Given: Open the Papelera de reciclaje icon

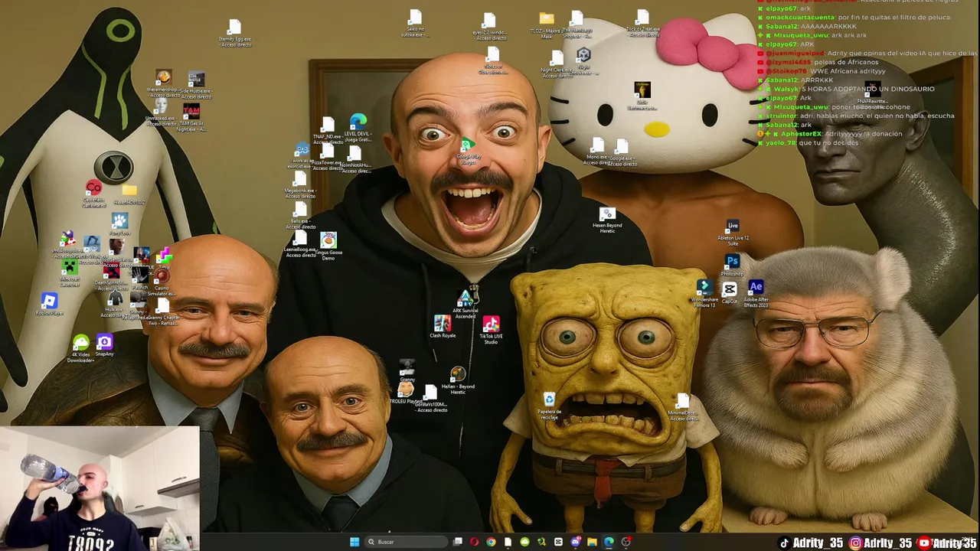Looking at the screenshot, I should click(x=549, y=400).
